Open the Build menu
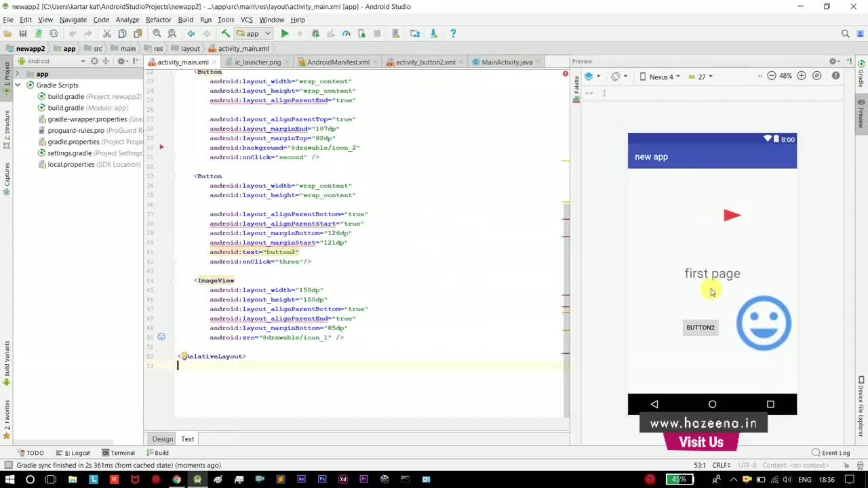Image resolution: width=868 pixels, height=488 pixels. tap(186, 20)
